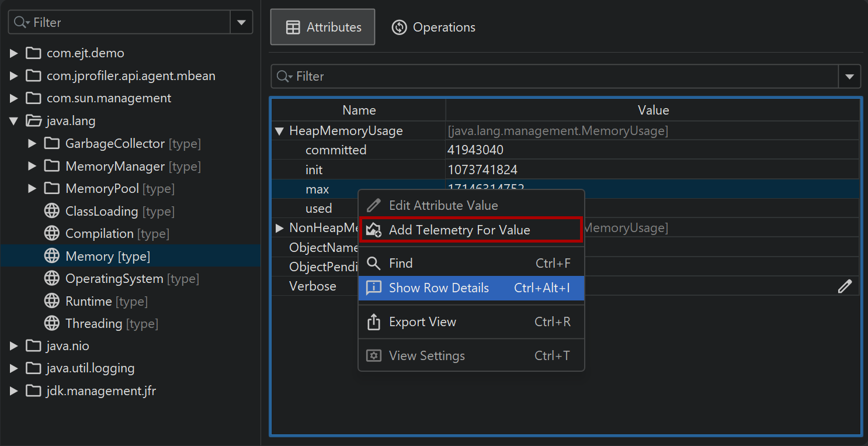Select Show Row Details from context menu

coord(439,288)
